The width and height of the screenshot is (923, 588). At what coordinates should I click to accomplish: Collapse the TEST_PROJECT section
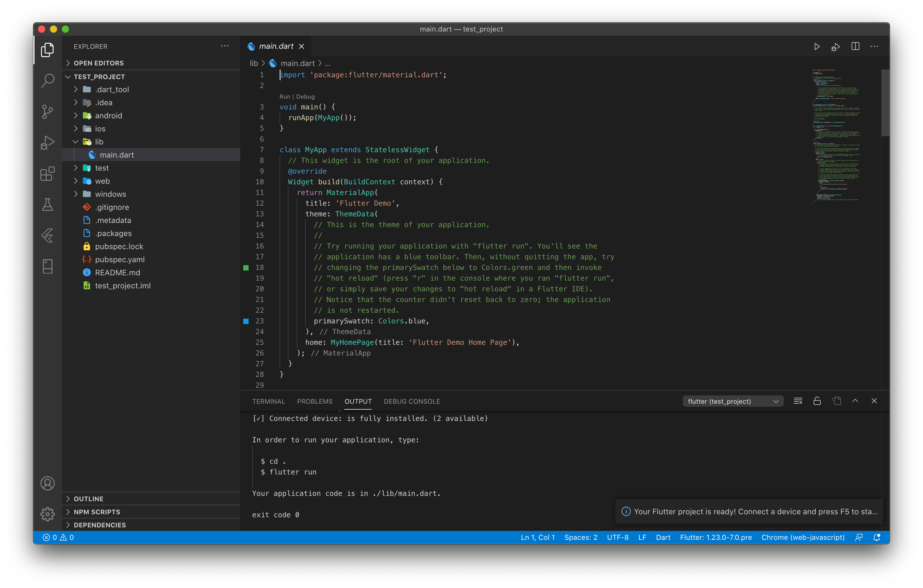point(151,77)
